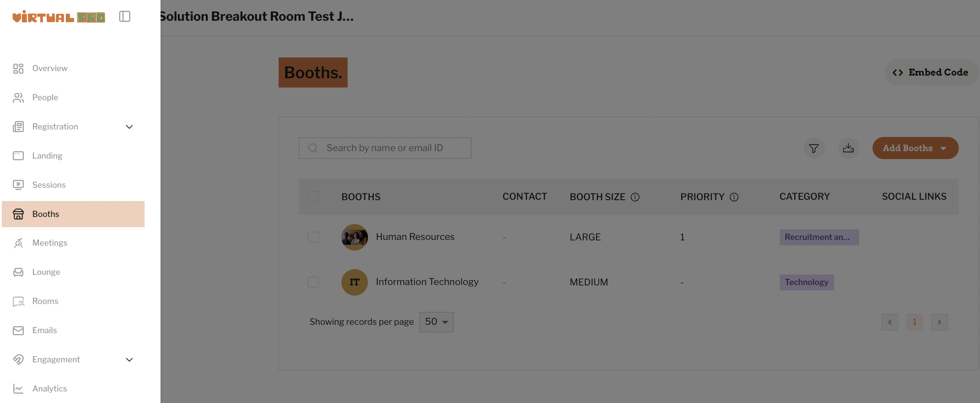Select page 1 in pagination

915,322
